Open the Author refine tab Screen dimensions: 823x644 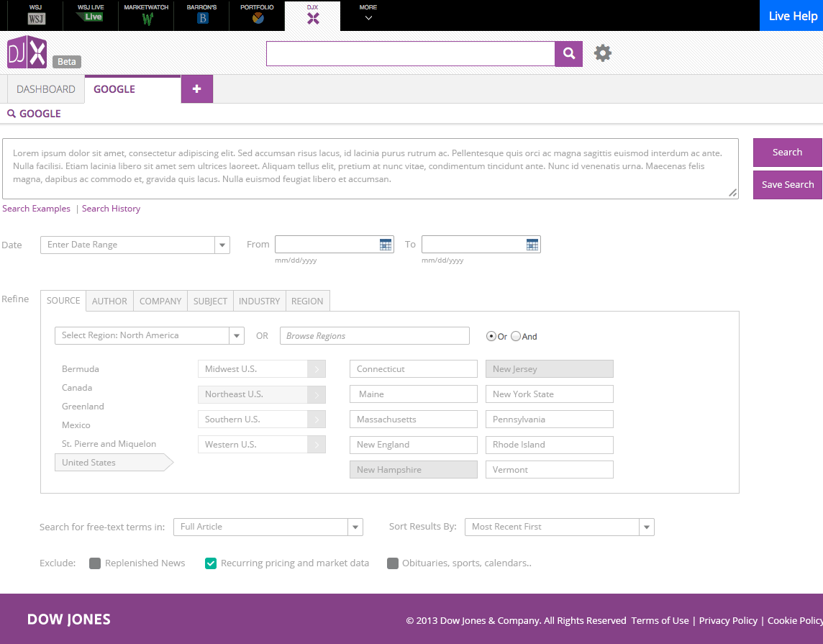point(109,301)
